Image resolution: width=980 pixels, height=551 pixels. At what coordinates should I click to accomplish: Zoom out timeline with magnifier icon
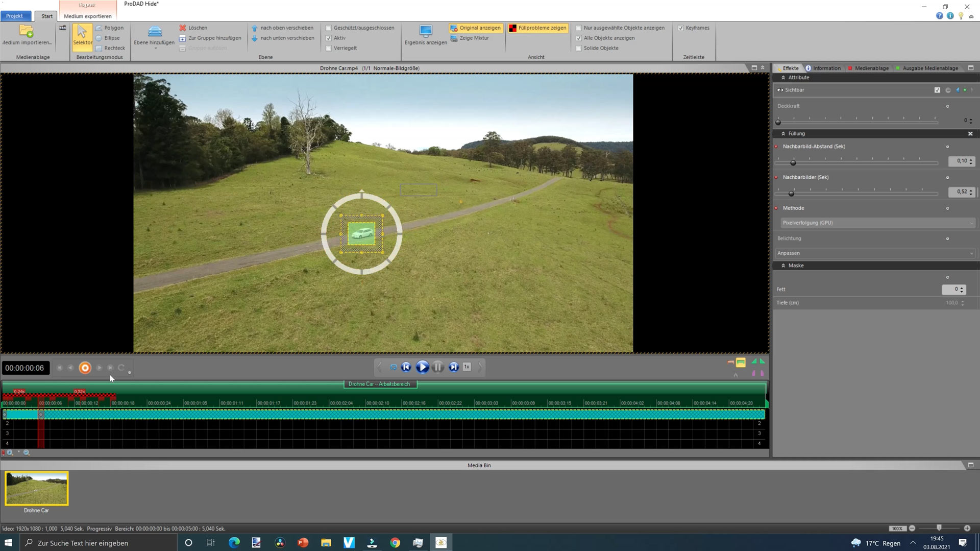27,453
